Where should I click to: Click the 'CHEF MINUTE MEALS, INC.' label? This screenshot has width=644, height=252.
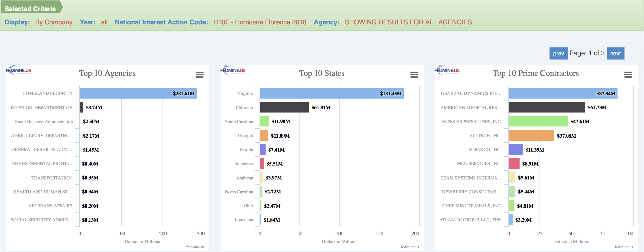pyautogui.click(x=472, y=206)
